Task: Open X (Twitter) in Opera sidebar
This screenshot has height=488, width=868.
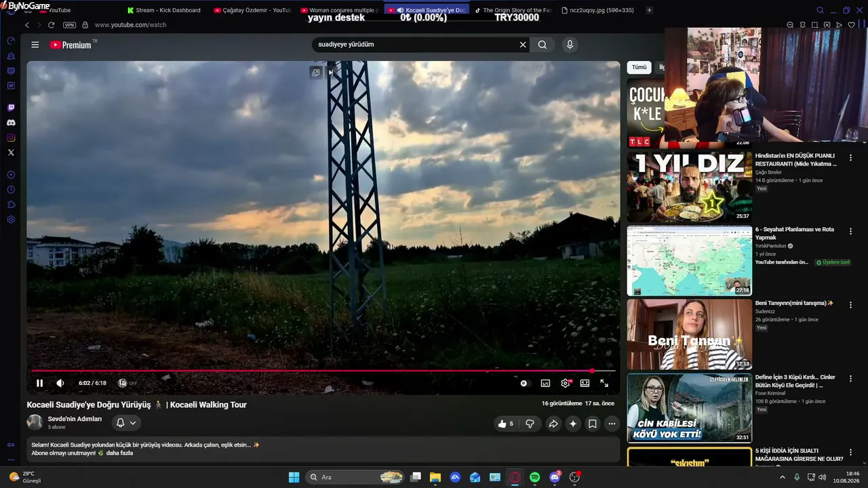Action: tap(11, 152)
